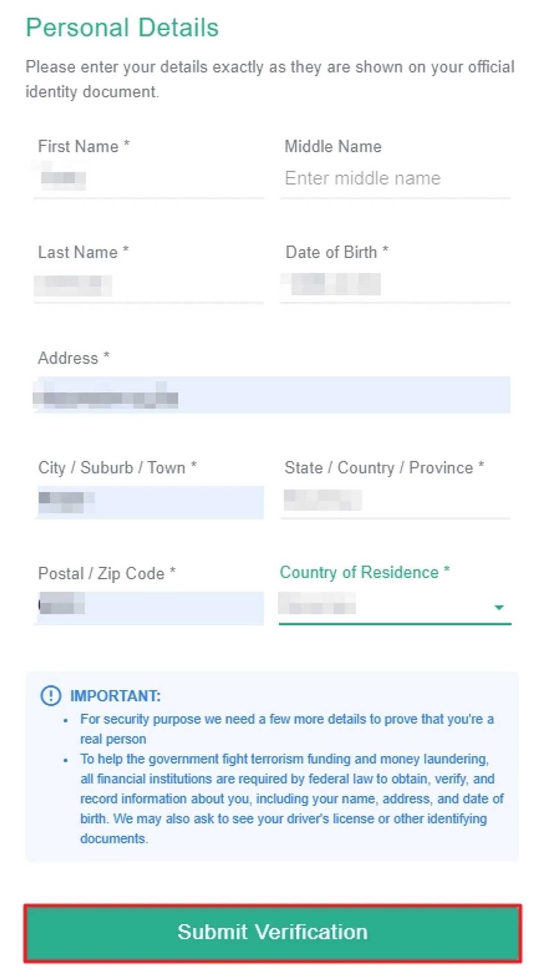This screenshot has width=540, height=980.
Task: Click the Country of Residence label
Action: point(364,572)
